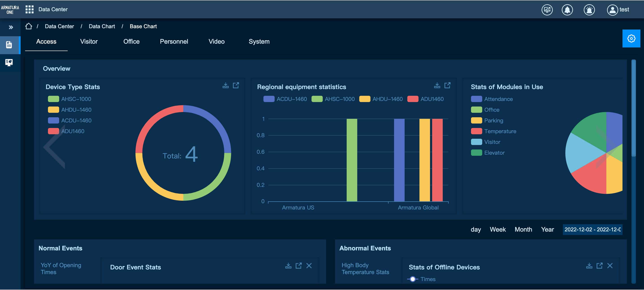Toggle the AHSC-1000 legend in Device Type Stats
Viewport: 644px width, 290px height.
pyautogui.click(x=69, y=99)
